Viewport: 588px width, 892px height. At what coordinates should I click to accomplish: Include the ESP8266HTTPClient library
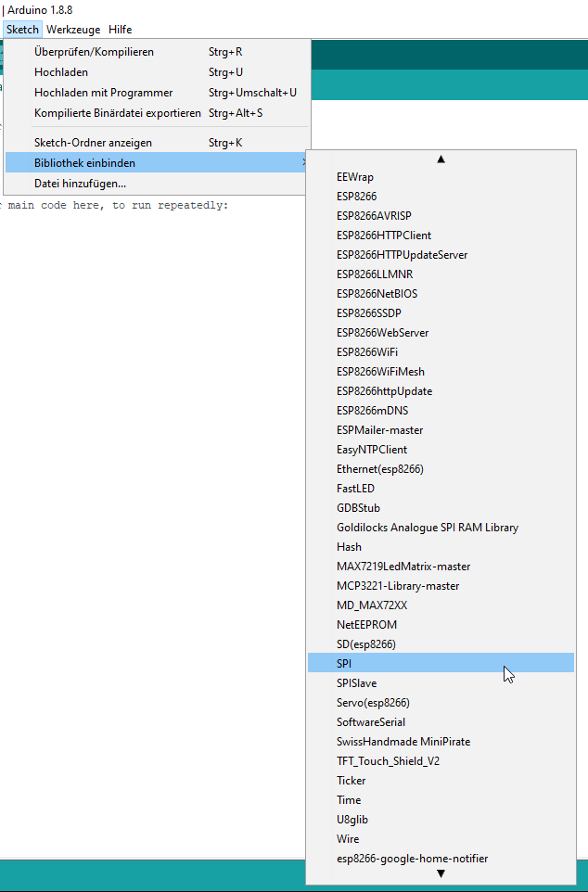441,236
